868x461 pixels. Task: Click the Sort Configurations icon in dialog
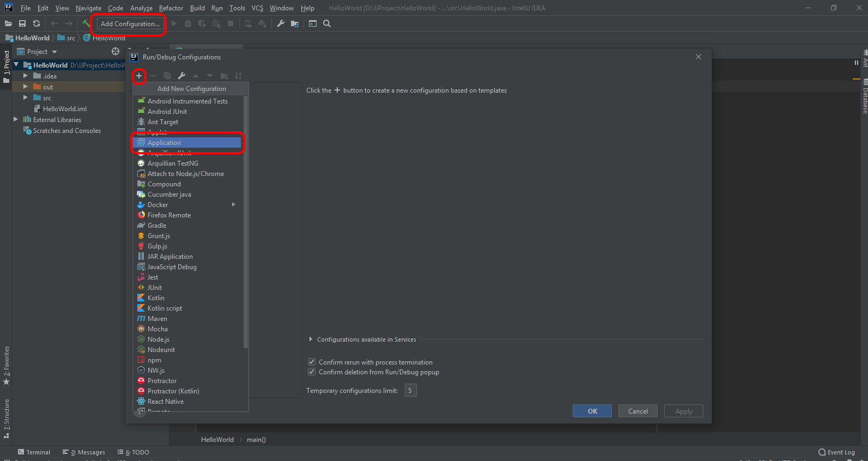click(x=238, y=76)
